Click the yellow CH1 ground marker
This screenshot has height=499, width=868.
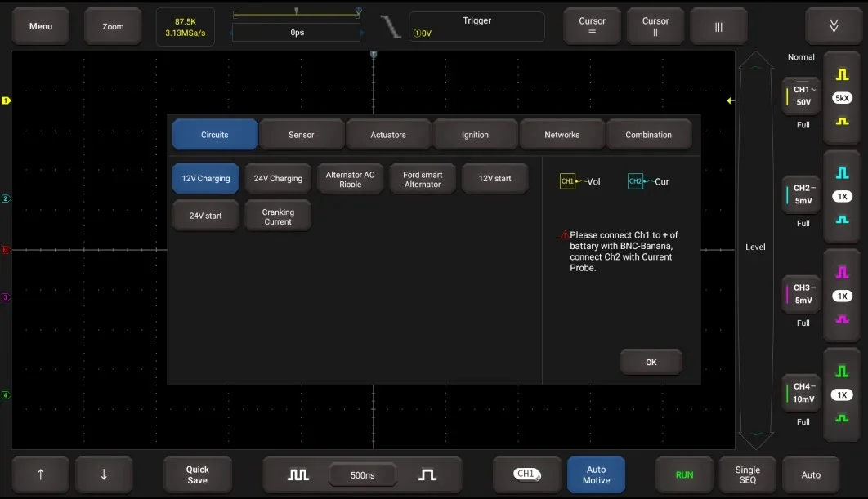coord(6,100)
